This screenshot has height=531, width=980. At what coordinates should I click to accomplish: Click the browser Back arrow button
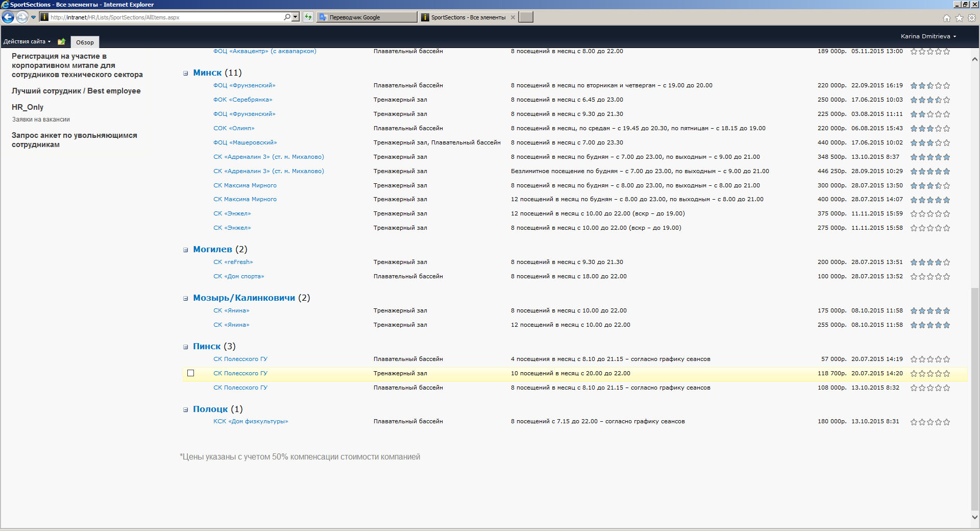tap(8, 17)
